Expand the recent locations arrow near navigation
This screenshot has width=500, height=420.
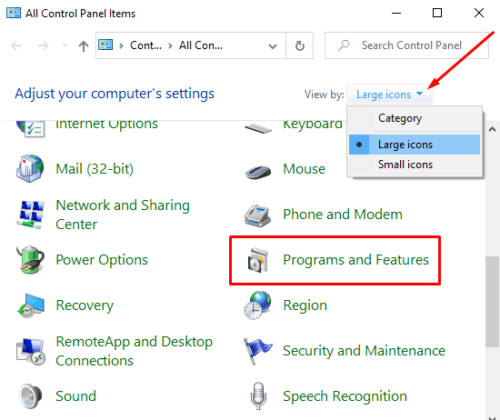point(65,45)
